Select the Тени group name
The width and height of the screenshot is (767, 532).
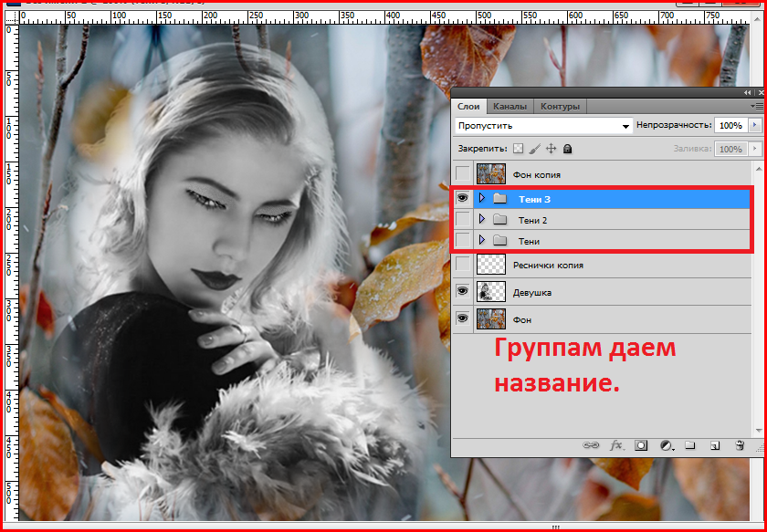pos(529,241)
